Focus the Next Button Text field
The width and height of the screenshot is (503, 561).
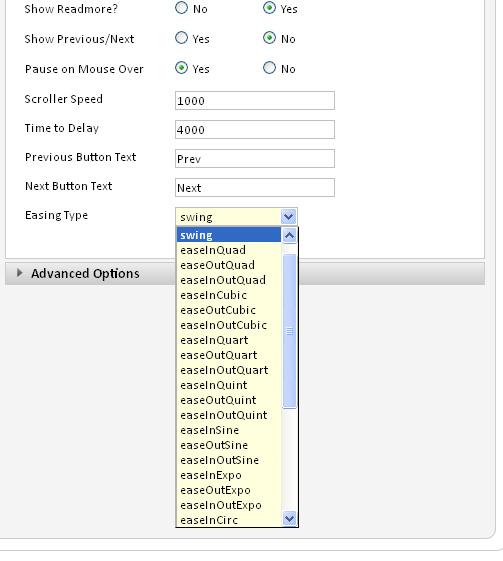pos(255,187)
